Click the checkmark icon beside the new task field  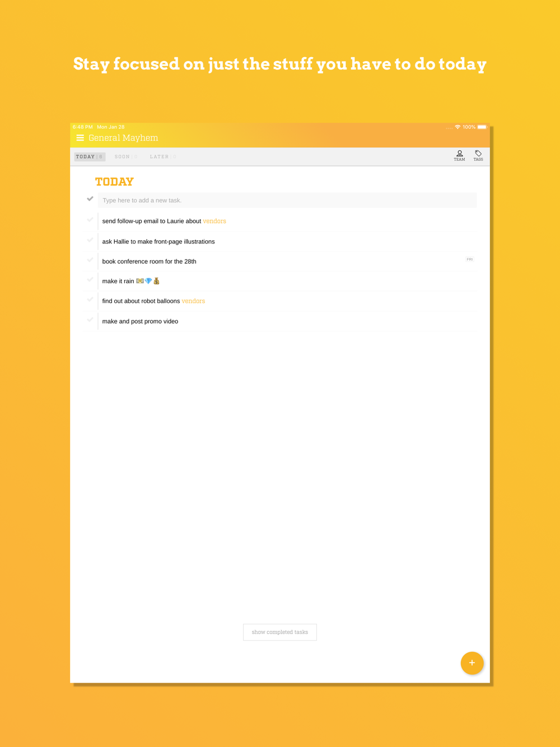(90, 199)
